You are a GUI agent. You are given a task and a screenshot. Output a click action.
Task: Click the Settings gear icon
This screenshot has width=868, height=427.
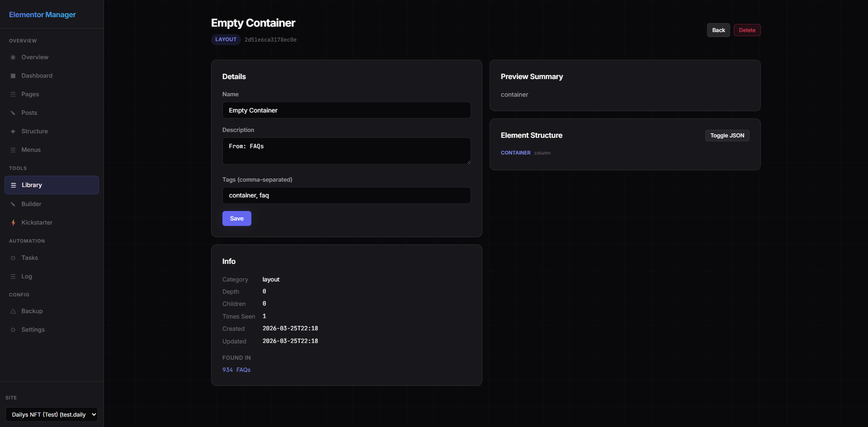point(13,330)
